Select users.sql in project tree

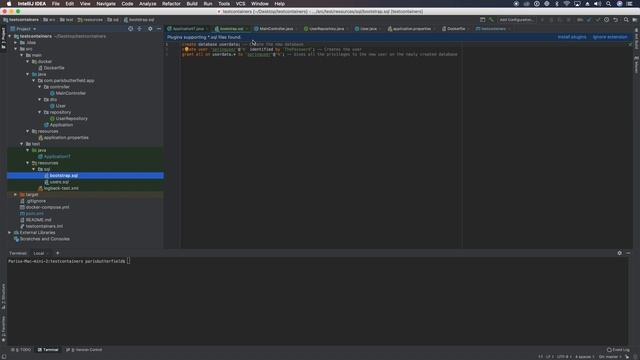click(59, 182)
